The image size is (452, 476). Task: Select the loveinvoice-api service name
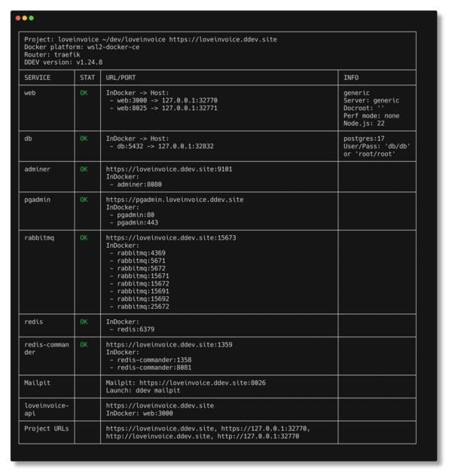click(x=47, y=410)
